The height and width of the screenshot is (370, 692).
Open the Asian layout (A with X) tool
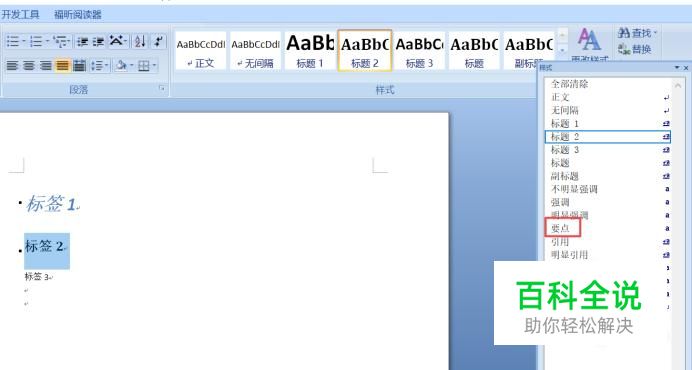point(116,41)
